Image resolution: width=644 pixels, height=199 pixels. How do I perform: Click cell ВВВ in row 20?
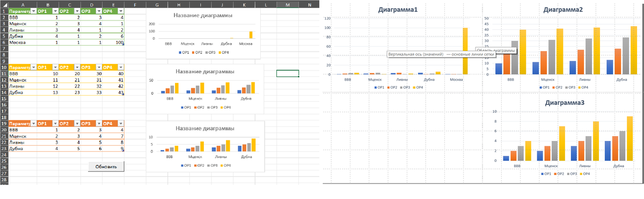pyautogui.click(x=23, y=130)
